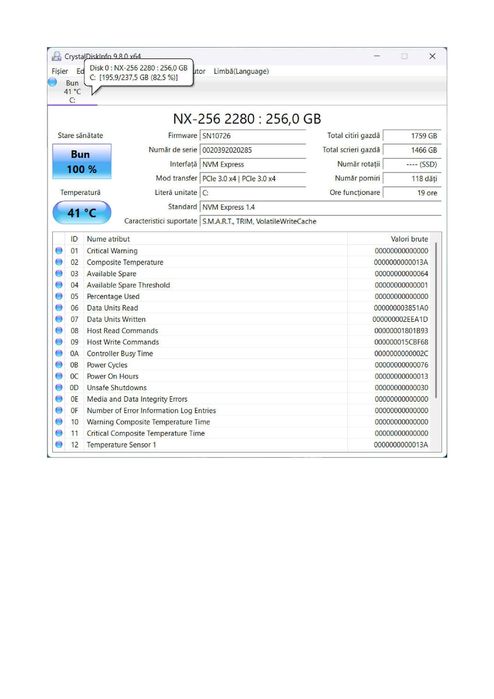
Task: Minimize the CrystalDiskInfo window
Action: point(377,56)
